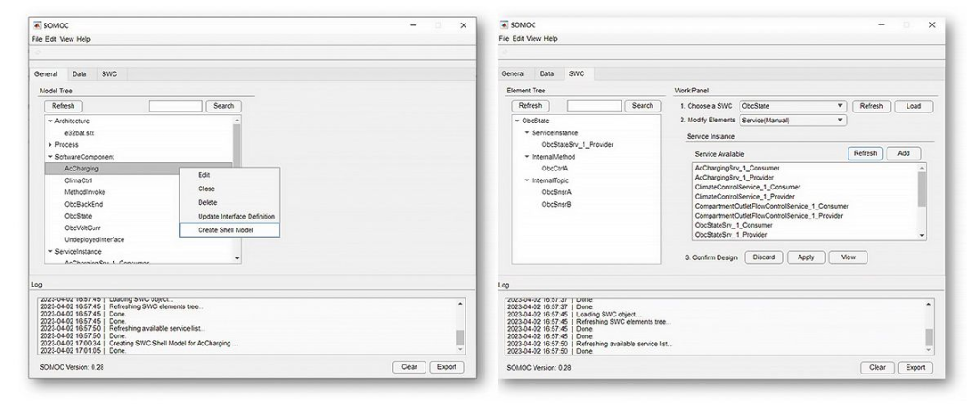Click the Model Tree search input field
980x408 pixels.
176,106
